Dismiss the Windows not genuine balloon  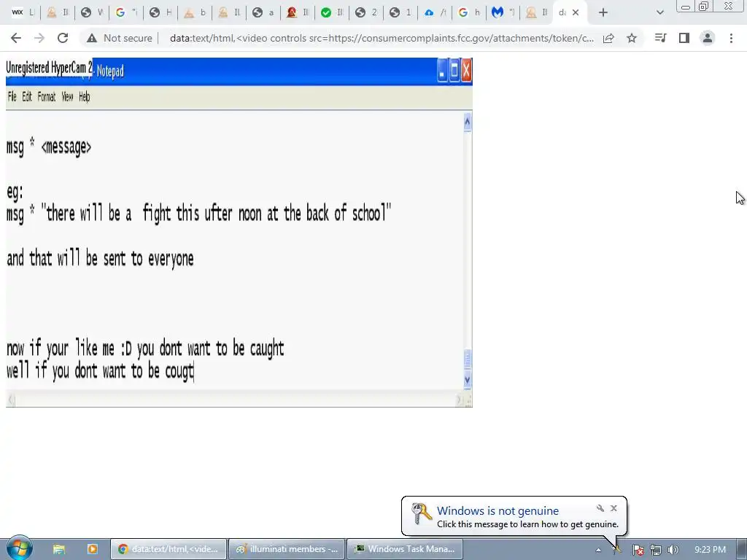(614, 508)
